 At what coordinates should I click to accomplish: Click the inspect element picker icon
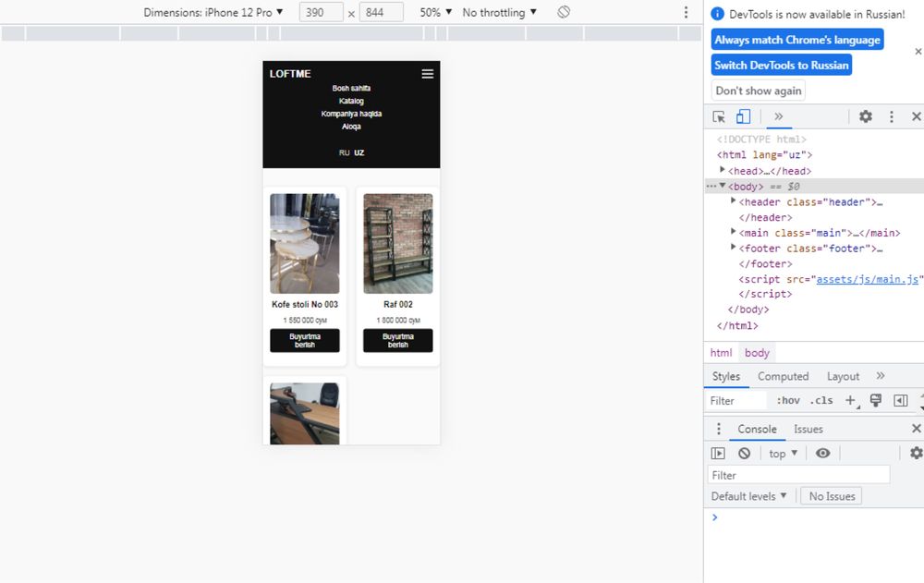(x=719, y=117)
